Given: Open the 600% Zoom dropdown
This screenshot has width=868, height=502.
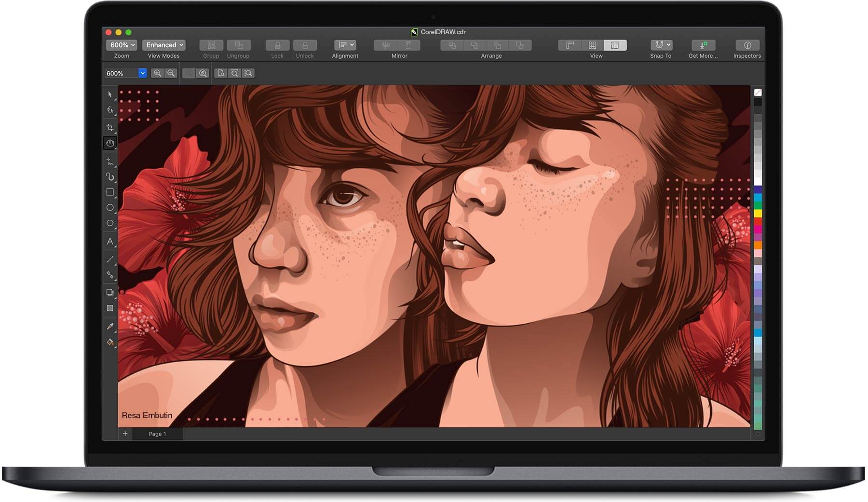Looking at the screenshot, I should [x=122, y=45].
